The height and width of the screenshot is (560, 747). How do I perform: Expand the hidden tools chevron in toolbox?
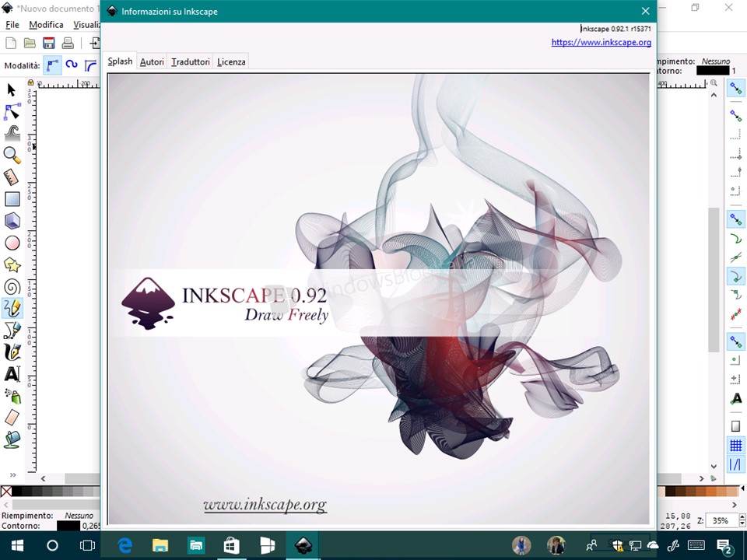pyautogui.click(x=13, y=474)
